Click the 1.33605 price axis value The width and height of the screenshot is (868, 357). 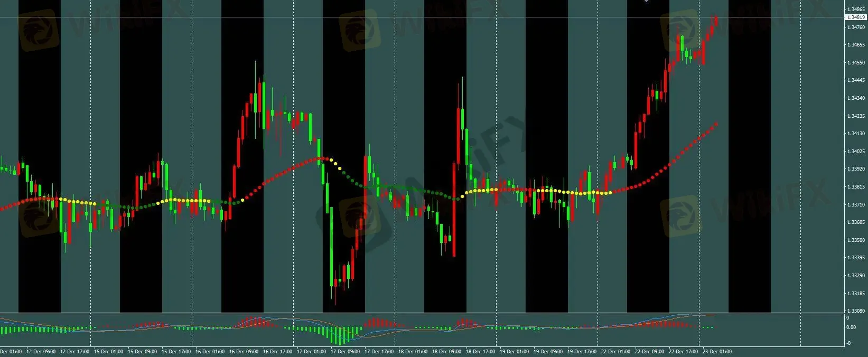click(855, 222)
